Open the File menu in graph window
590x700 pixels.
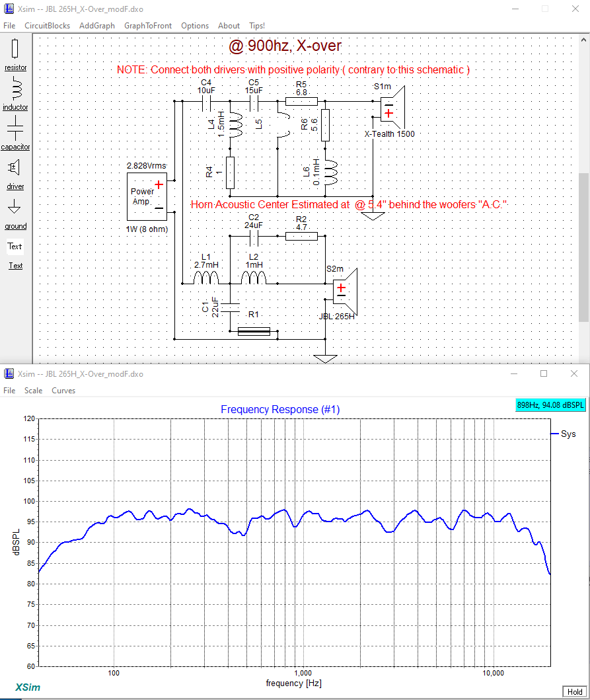coord(9,391)
